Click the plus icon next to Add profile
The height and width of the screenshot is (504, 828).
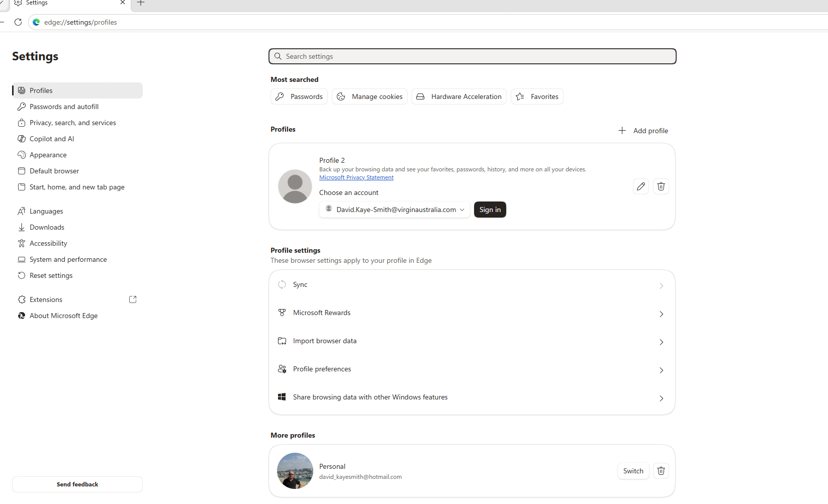coord(622,131)
